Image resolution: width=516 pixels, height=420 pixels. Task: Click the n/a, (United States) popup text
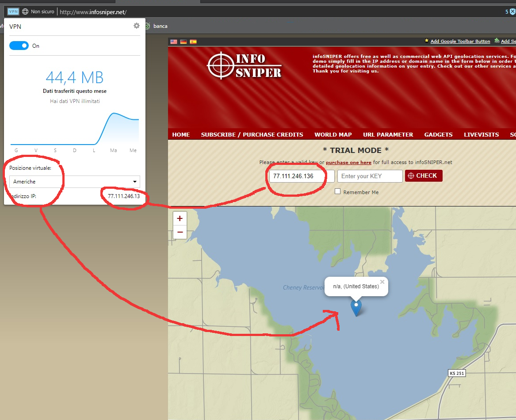tap(356, 286)
